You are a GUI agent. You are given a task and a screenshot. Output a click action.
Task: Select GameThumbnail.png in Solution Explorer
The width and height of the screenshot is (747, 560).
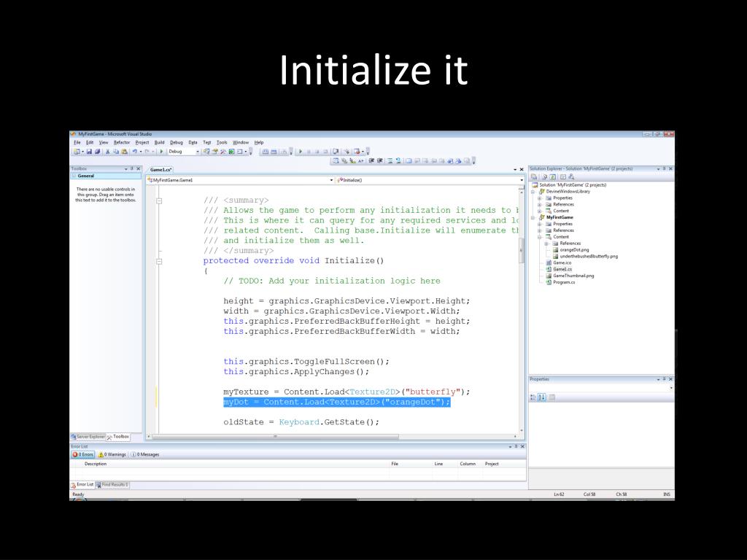pos(573,276)
